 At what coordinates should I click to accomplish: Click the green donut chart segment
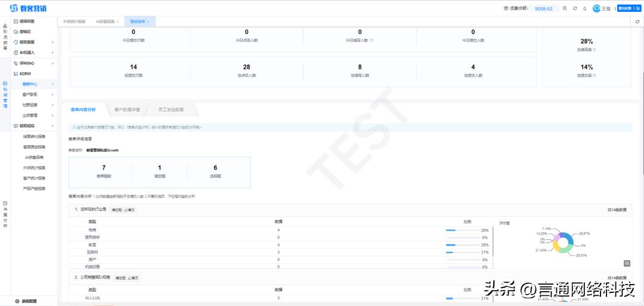coord(567,249)
